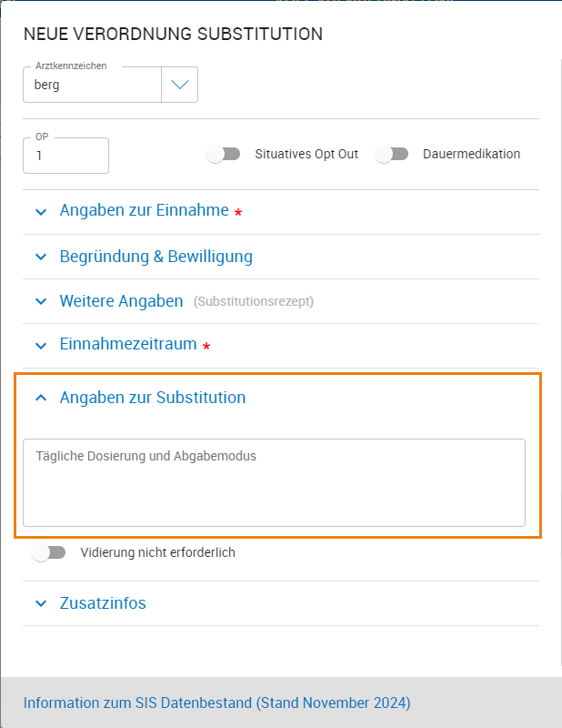
Task: Click the upward chevron beside Angaben zur Substitution
Action: [x=40, y=397]
